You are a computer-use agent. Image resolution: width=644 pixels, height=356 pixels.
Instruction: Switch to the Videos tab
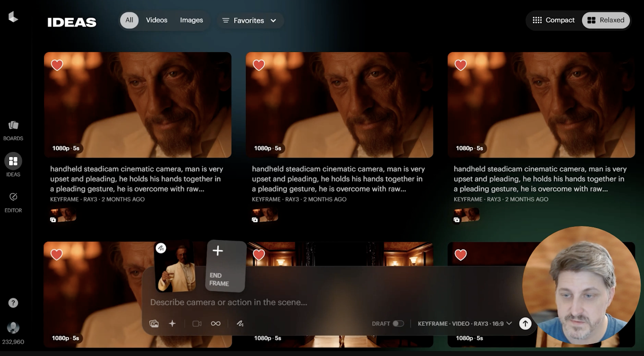click(x=157, y=20)
